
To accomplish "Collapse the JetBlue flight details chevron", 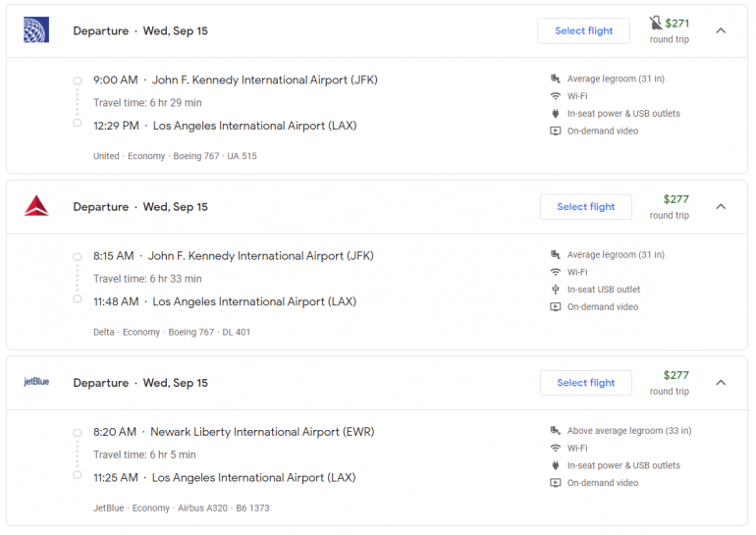I will tap(721, 382).
